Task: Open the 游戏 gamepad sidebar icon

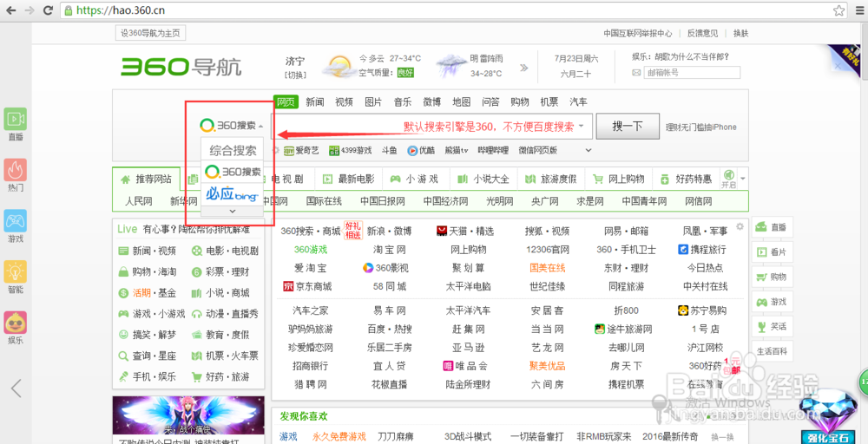Action: 16,220
